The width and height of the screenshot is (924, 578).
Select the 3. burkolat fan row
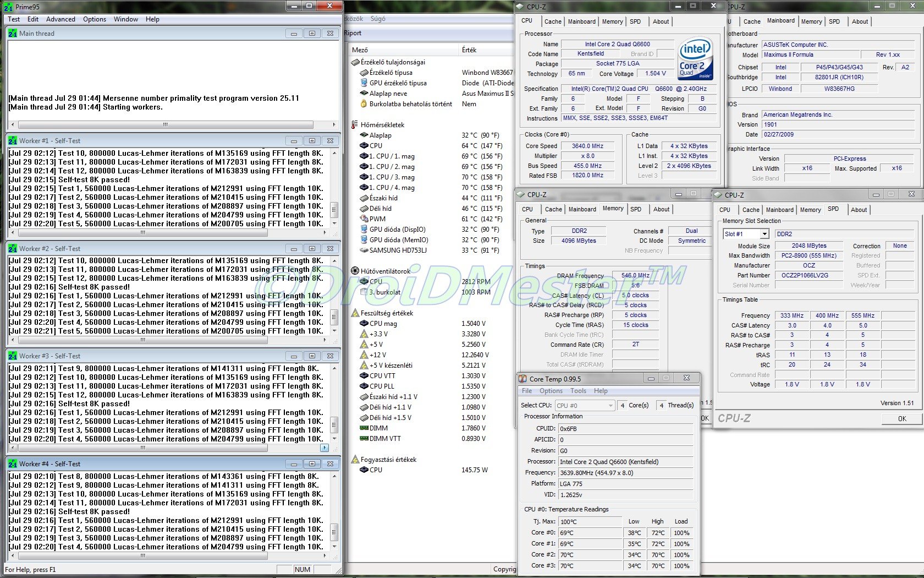(432, 292)
